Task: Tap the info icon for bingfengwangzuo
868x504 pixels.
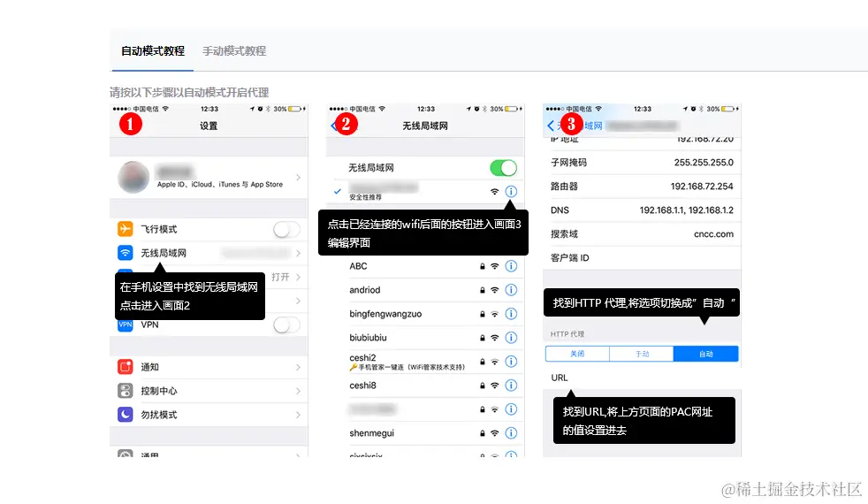Action: (511, 314)
